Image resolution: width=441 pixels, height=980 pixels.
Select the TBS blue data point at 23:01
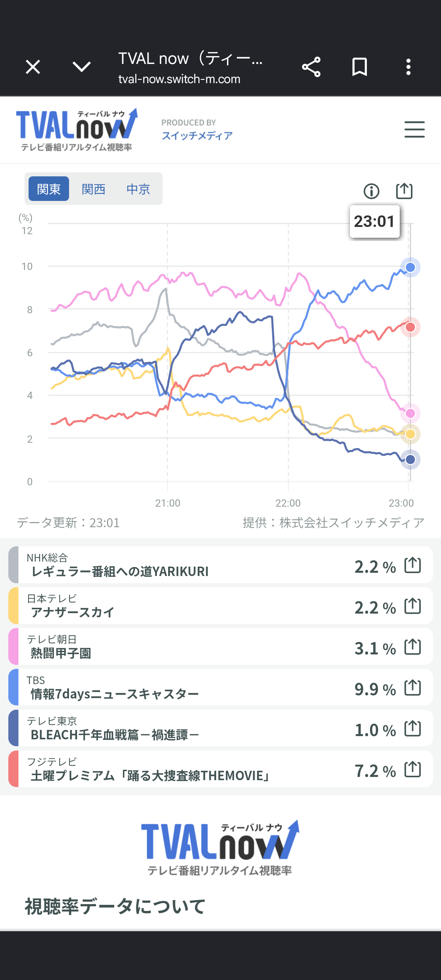pyautogui.click(x=410, y=267)
